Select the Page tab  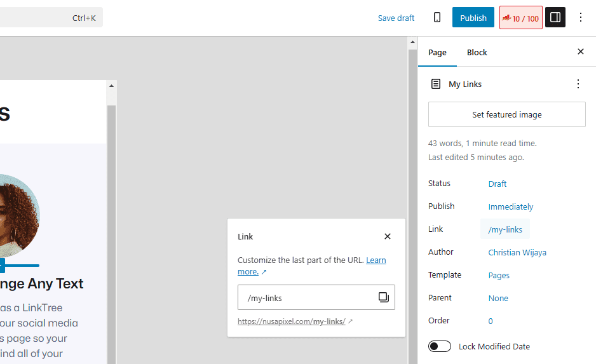click(437, 52)
